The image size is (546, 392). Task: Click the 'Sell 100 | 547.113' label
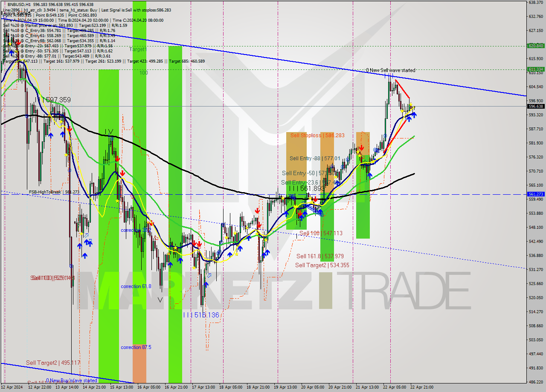(321, 233)
